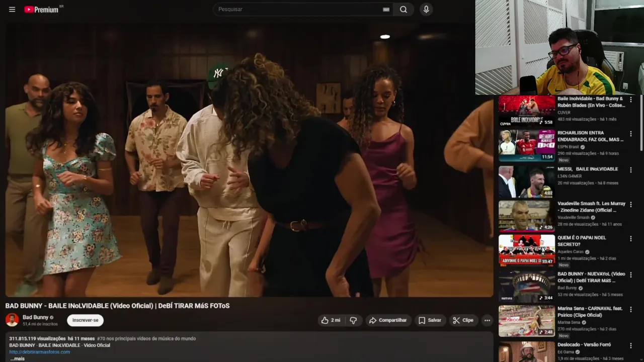Open the hamburger guide menu
The image size is (644, 362).
(x=12, y=10)
